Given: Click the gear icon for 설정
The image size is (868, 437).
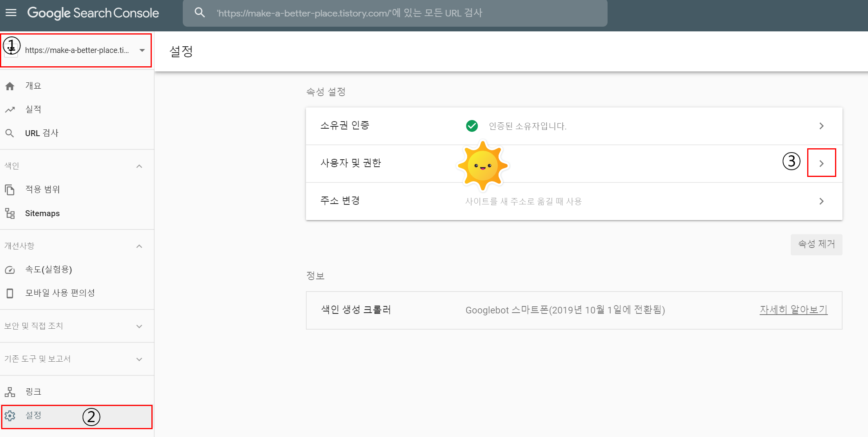Looking at the screenshot, I should click(10, 416).
